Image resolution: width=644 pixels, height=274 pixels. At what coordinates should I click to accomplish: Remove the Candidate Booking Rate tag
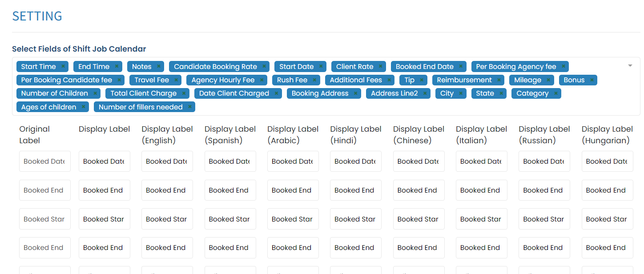264,66
